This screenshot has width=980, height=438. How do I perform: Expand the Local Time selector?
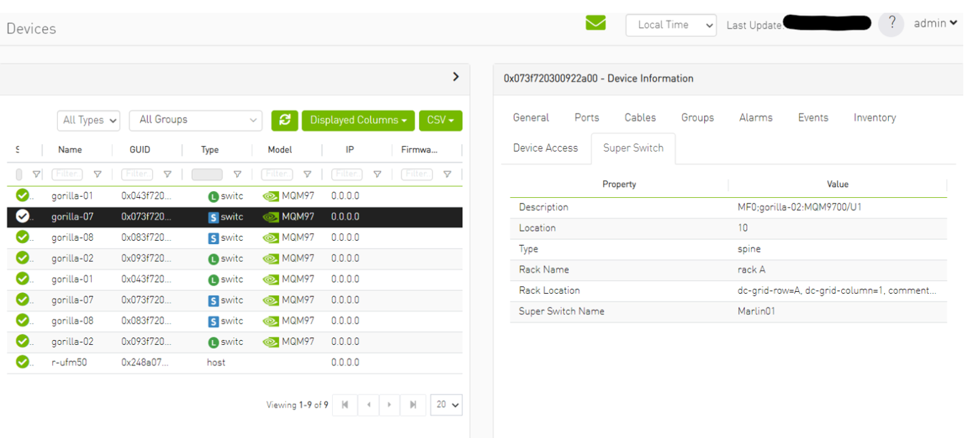670,25
